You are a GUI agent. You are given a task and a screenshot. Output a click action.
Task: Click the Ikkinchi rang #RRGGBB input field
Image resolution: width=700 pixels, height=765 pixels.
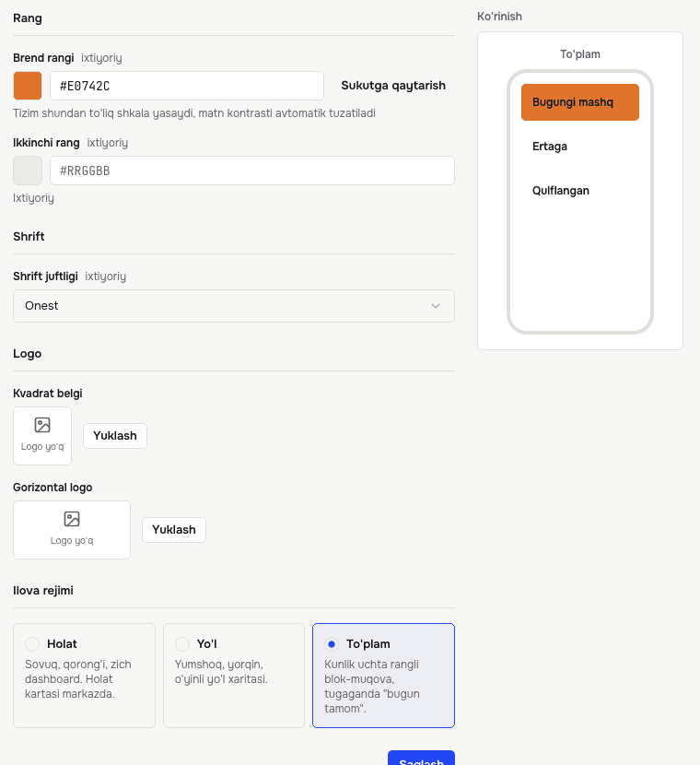click(x=252, y=171)
